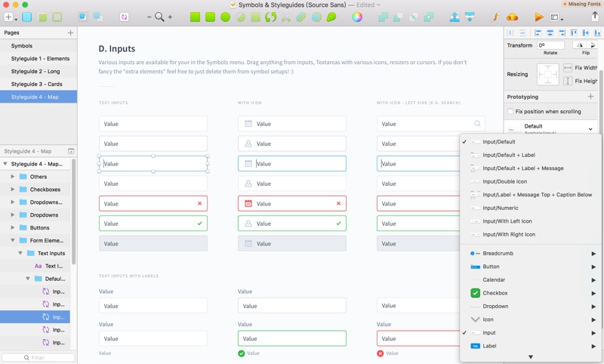Click the orange Preview play icon
The height and width of the screenshot is (364, 604).
point(538,17)
